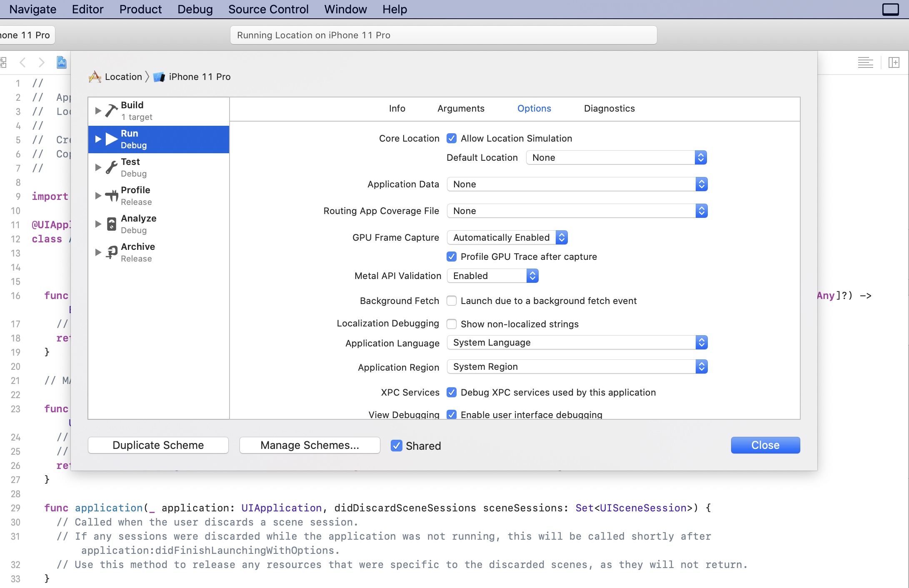Open the Default Location dropdown
Viewport: 909px width, 588px height.
coord(617,157)
